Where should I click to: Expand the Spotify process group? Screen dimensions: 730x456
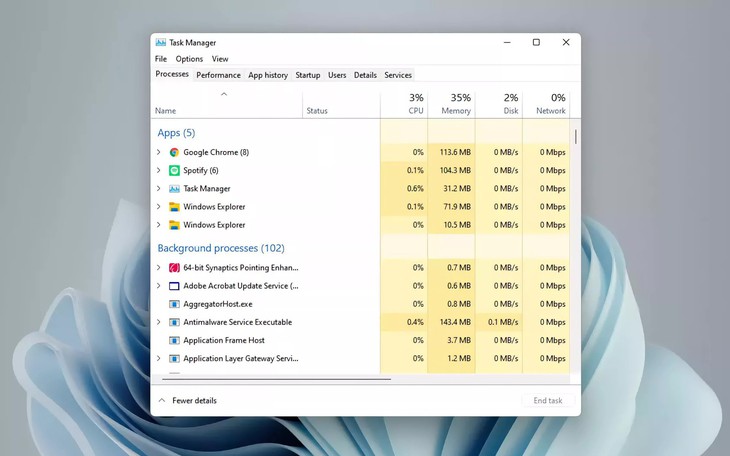coord(159,170)
